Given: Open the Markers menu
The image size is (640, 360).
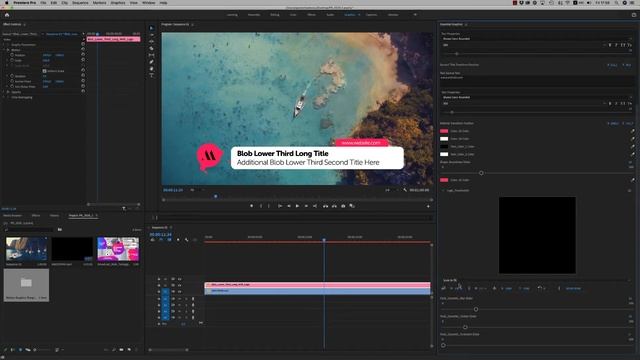Looking at the screenshot, I should 99,2.
